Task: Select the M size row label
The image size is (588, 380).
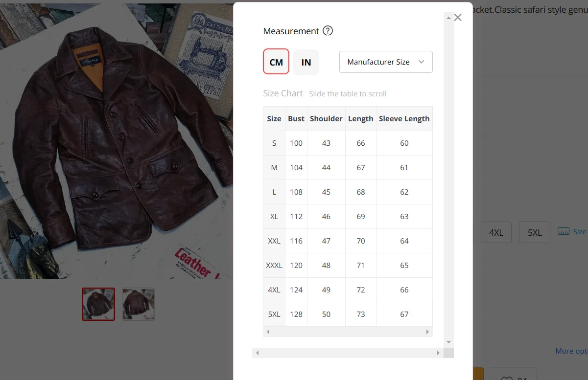Action: point(274,168)
